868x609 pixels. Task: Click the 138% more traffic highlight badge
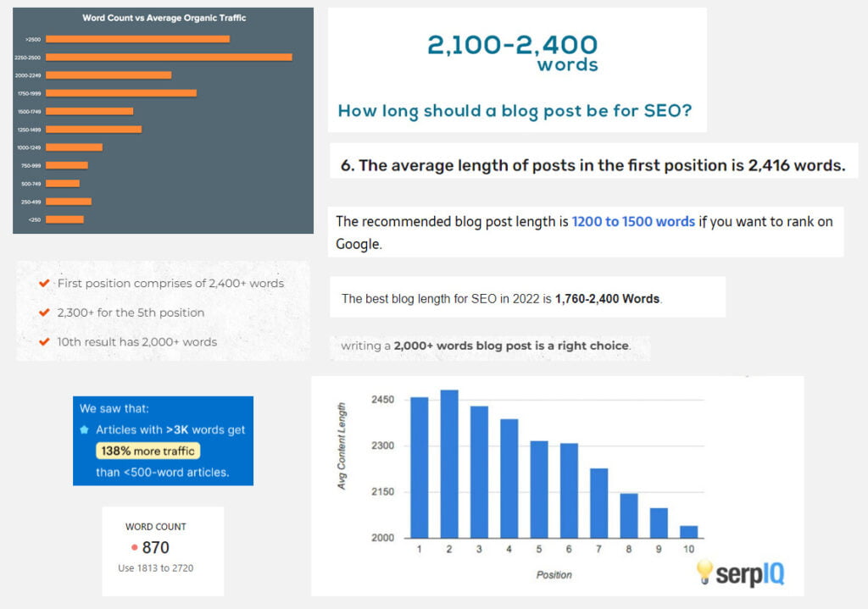pyautogui.click(x=147, y=451)
